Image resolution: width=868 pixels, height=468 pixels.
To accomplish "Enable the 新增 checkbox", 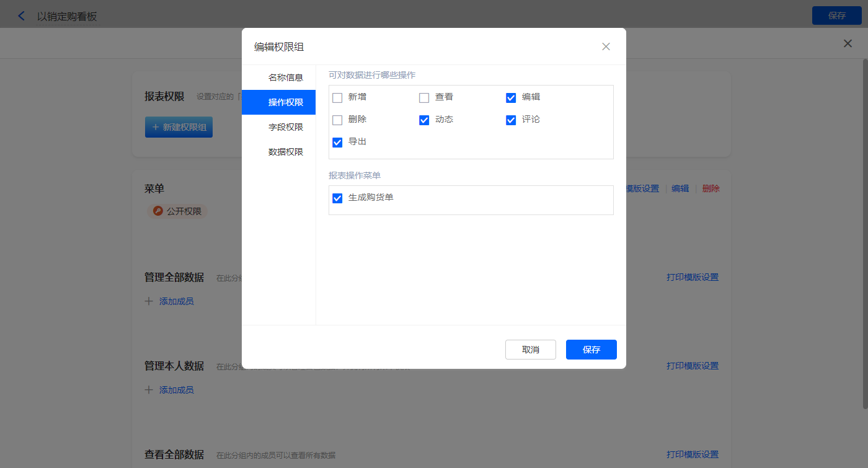I will 337,98.
